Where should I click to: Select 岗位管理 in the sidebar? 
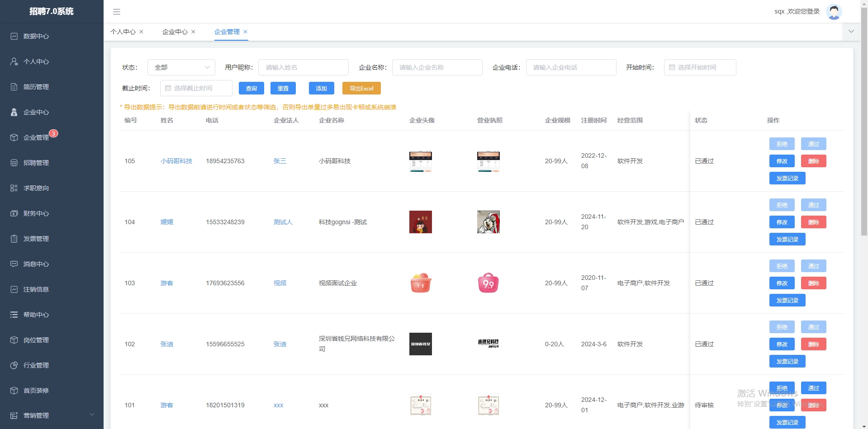[x=36, y=340]
